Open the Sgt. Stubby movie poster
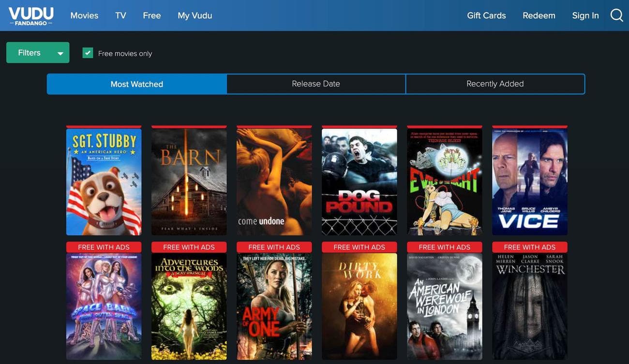The height and width of the screenshot is (364, 629). [x=104, y=182]
